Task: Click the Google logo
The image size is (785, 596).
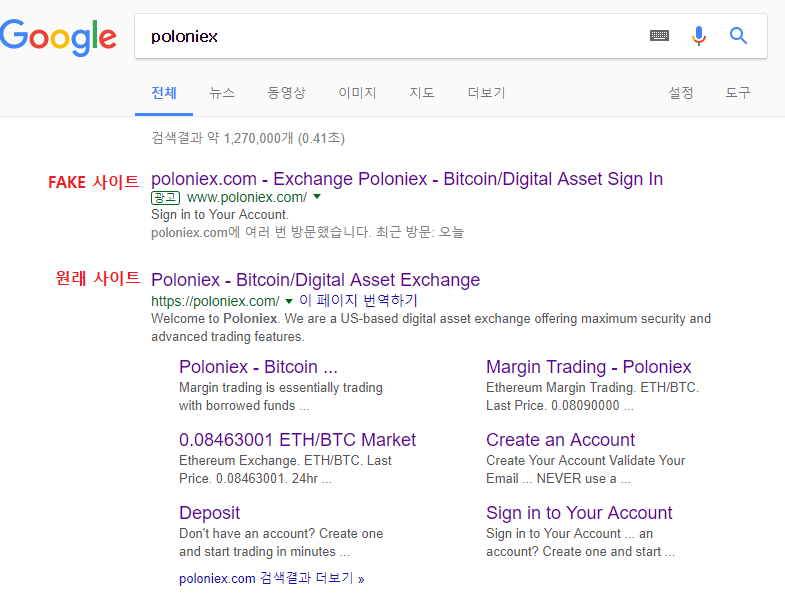Action: point(59,37)
